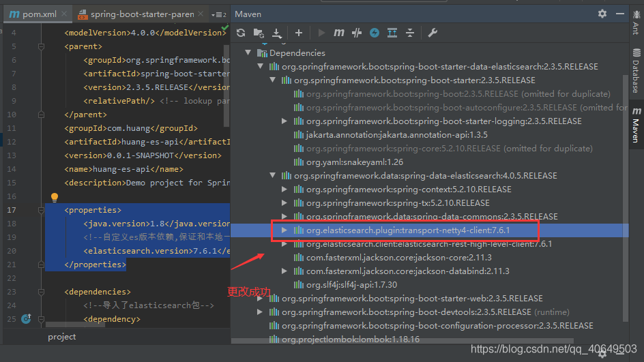The image size is (644, 362).
Task: Fold the dependencies block at line 23
Action: point(41,292)
